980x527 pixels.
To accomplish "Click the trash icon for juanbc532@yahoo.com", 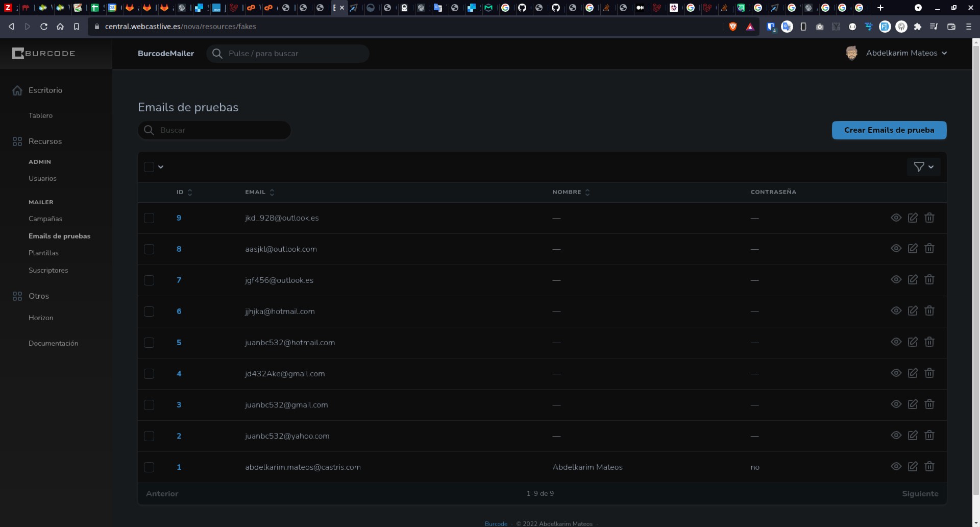I will [x=929, y=435].
